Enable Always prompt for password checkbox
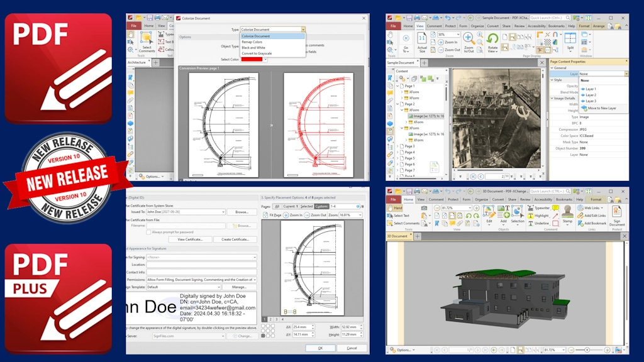 [149, 233]
